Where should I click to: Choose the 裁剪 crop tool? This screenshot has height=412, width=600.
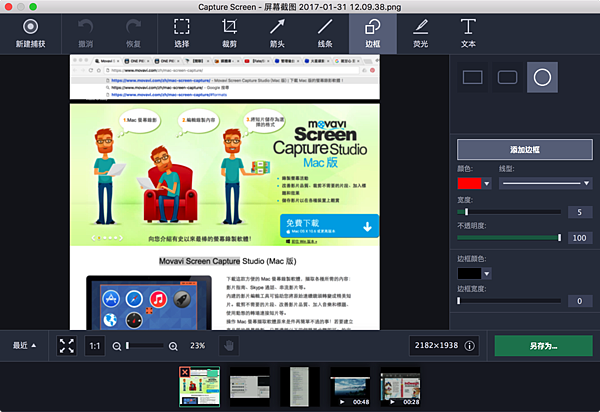tap(229, 34)
